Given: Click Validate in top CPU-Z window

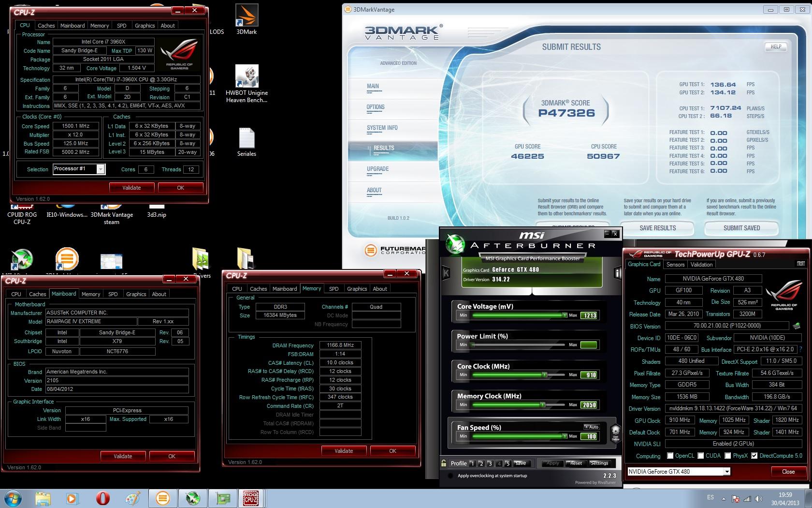Looking at the screenshot, I should point(131,188).
